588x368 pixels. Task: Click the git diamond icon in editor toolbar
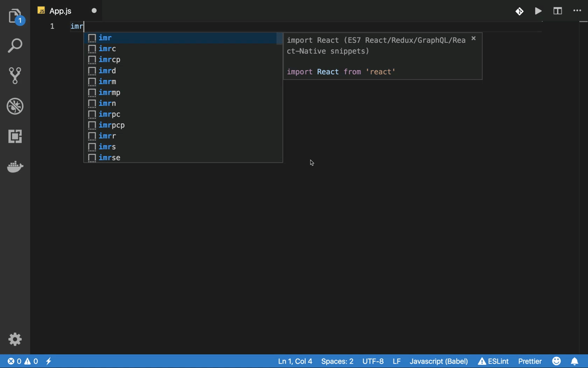520,11
